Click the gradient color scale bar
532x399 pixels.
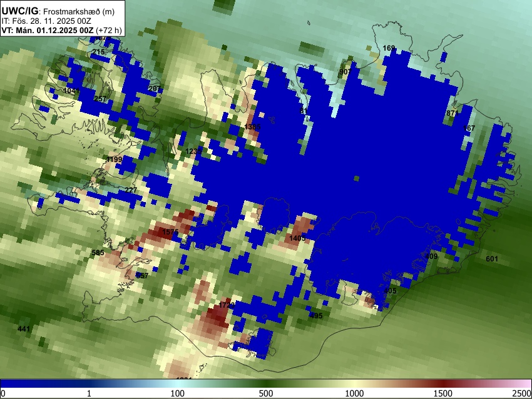tap(266, 384)
